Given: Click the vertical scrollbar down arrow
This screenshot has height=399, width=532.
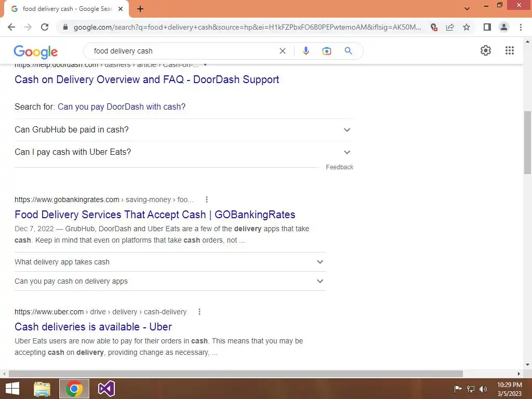Looking at the screenshot, I should [527, 365].
